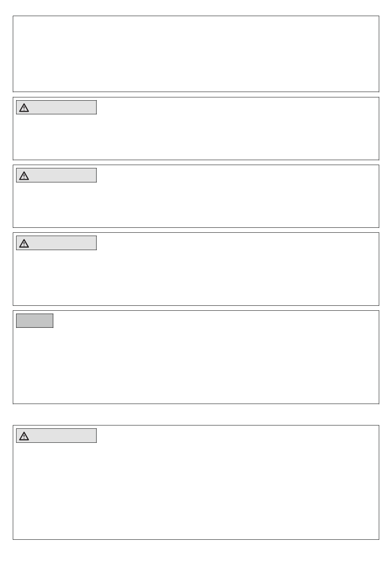This screenshot has width=392, height=567.
Task: Click the warning triangle in the first caution label
Action: click(x=24, y=108)
